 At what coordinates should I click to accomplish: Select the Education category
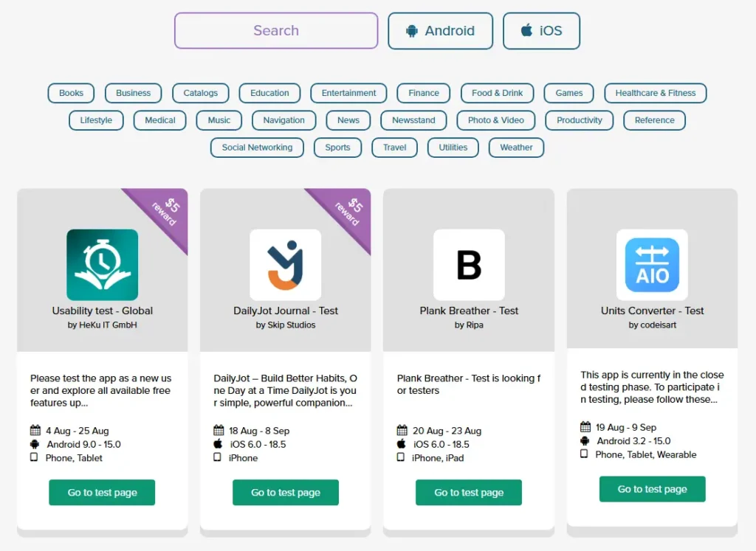(269, 93)
